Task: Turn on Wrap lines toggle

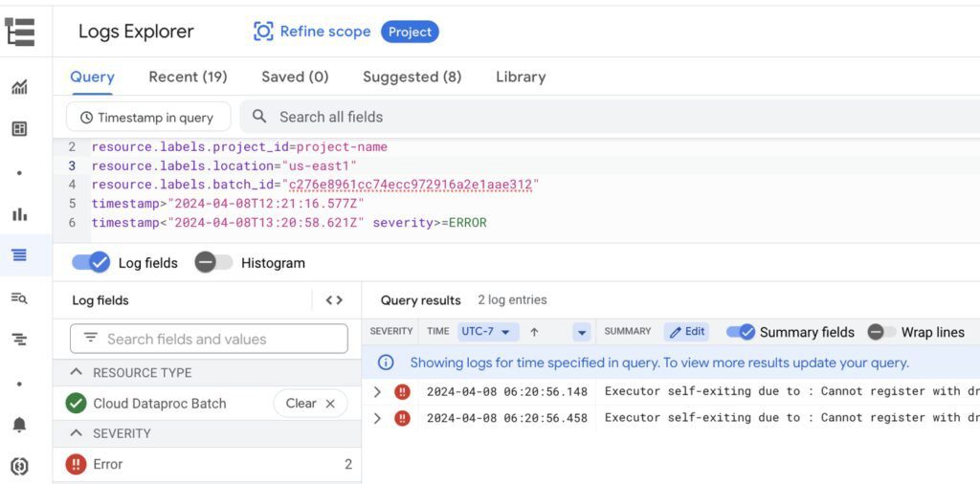Action: [881, 332]
